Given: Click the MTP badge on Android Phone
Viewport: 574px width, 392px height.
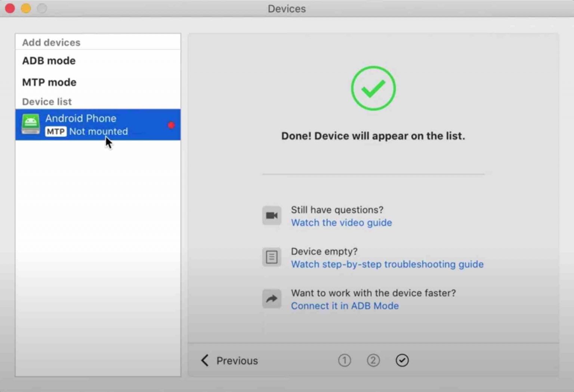Looking at the screenshot, I should 55,132.
